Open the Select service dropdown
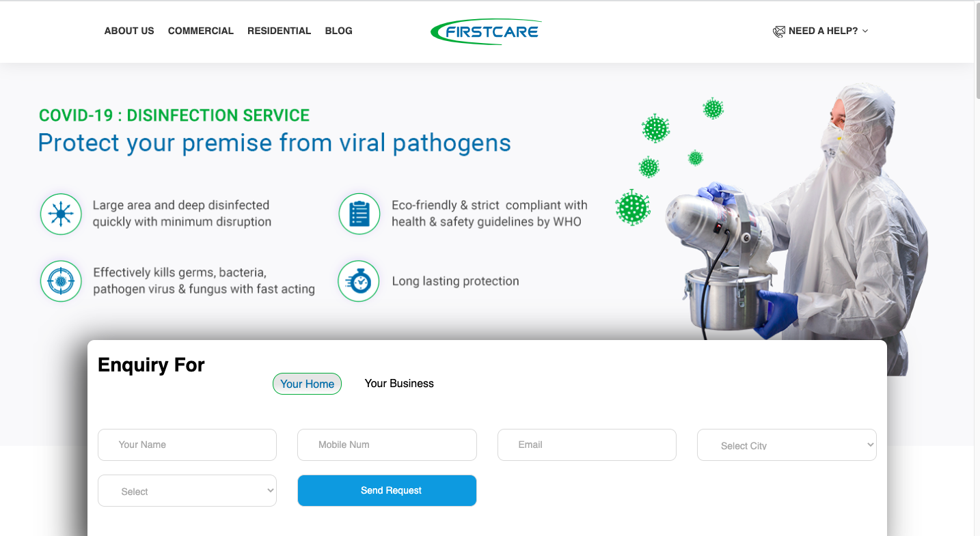Screen dimensions: 980x536 coord(187,491)
